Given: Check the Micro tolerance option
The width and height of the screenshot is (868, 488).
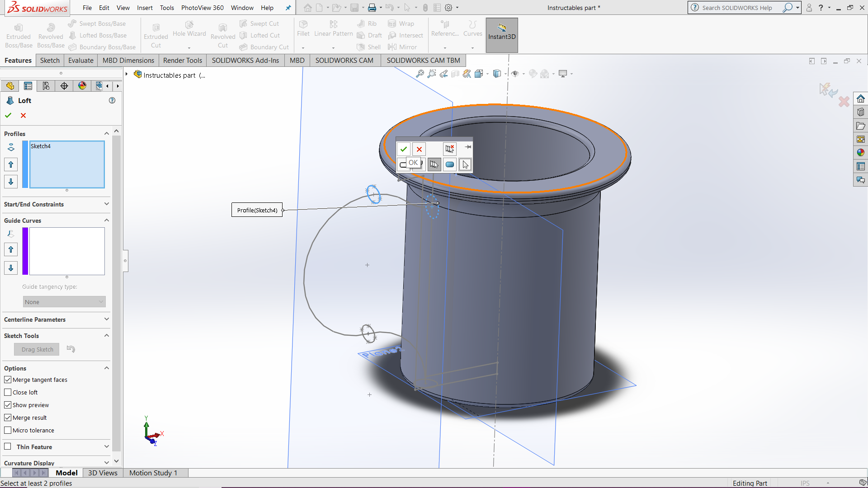Looking at the screenshot, I should coord(8,430).
